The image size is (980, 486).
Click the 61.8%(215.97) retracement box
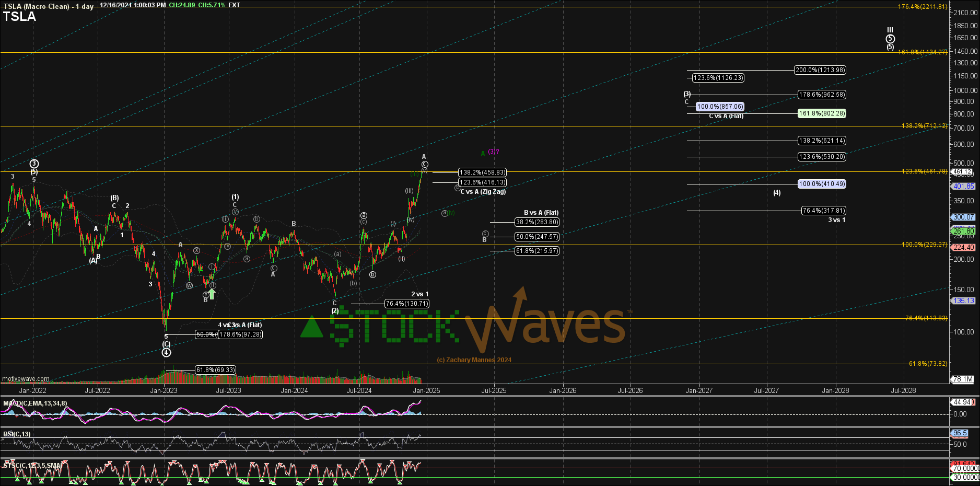point(537,251)
